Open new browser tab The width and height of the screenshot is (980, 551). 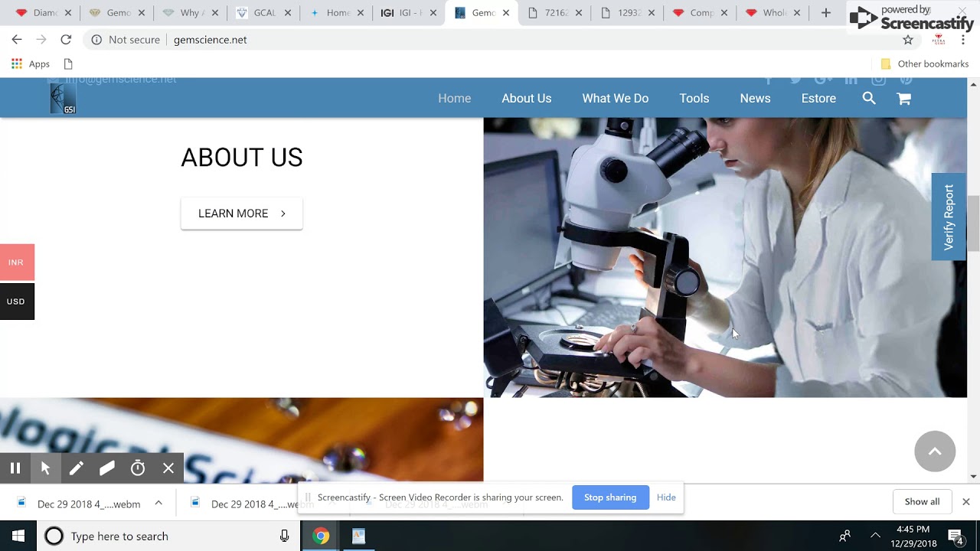coord(825,13)
